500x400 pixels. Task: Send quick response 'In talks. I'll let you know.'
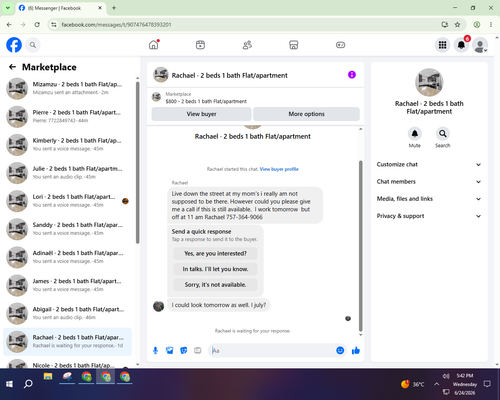(x=215, y=269)
